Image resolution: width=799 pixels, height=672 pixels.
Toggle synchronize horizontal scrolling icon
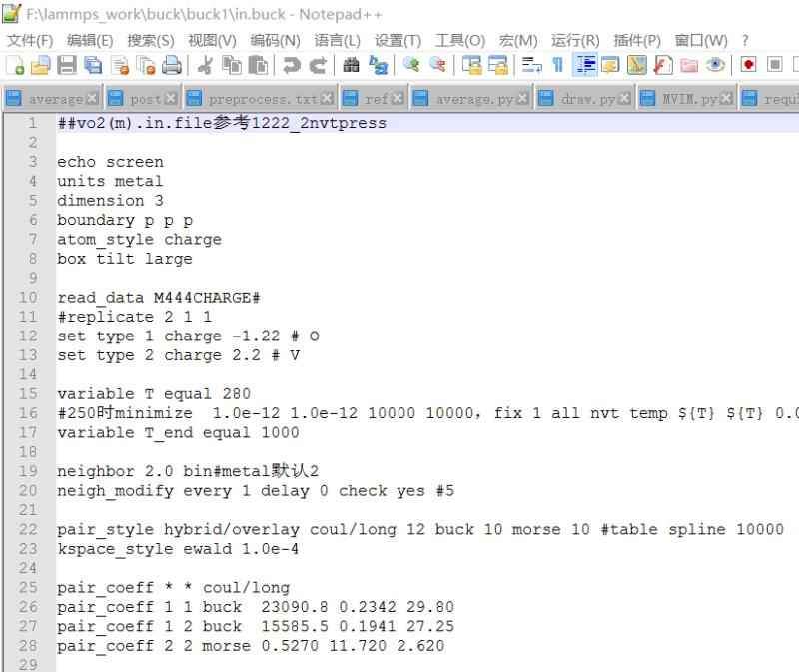tap(497, 66)
